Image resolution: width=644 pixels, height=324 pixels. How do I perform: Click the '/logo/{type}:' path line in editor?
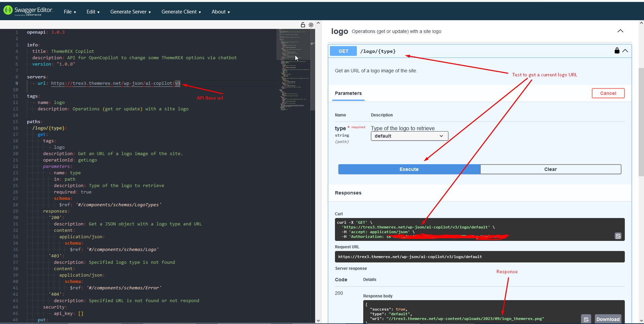click(50, 128)
